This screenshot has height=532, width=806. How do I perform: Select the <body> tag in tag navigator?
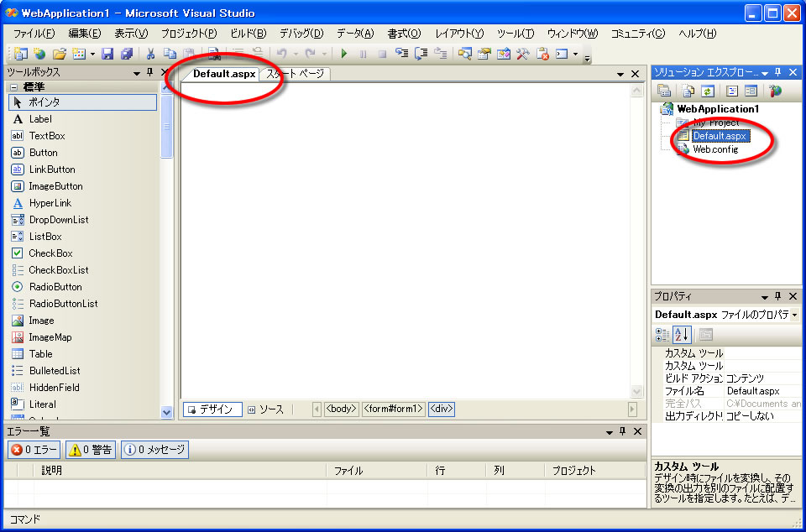[342, 409]
